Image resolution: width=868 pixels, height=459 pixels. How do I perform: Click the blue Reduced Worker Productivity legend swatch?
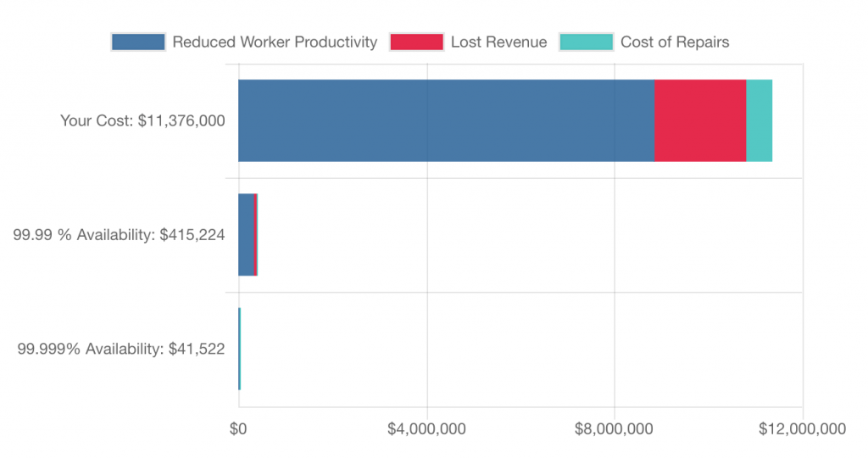pos(138,42)
